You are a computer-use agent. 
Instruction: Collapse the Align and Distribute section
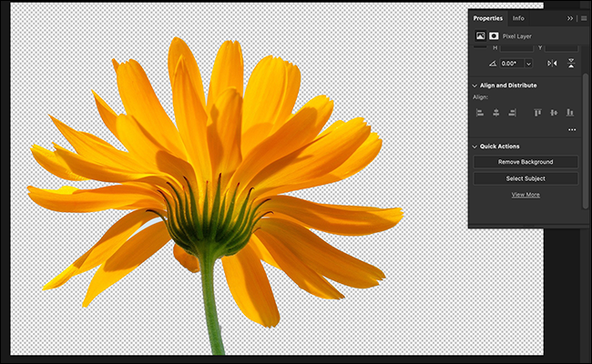475,86
